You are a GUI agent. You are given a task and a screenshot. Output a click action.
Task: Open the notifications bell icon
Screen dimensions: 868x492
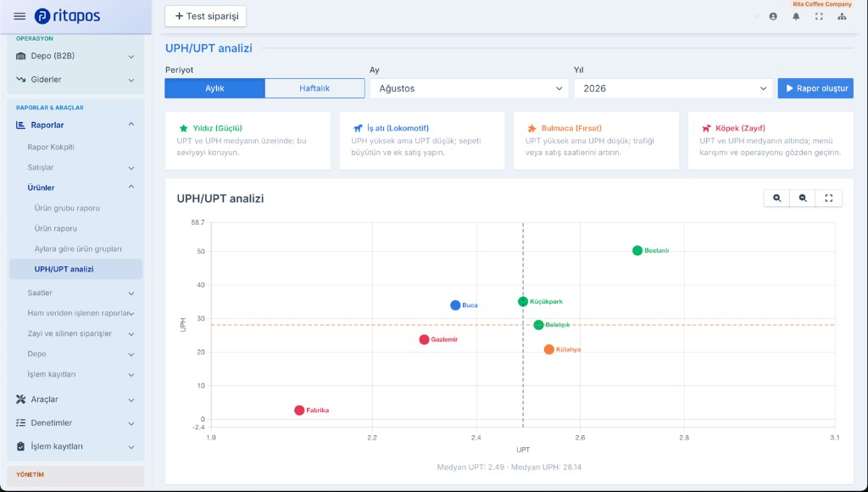pos(796,17)
